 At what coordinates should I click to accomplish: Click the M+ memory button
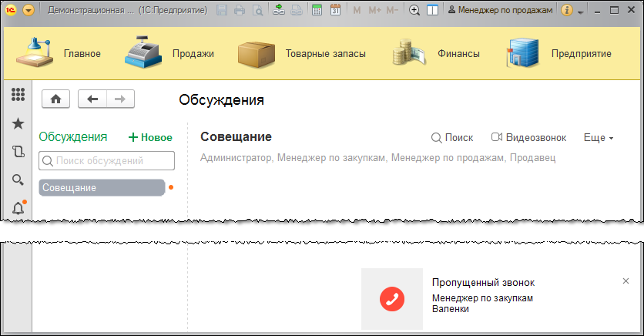click(374, 10)
